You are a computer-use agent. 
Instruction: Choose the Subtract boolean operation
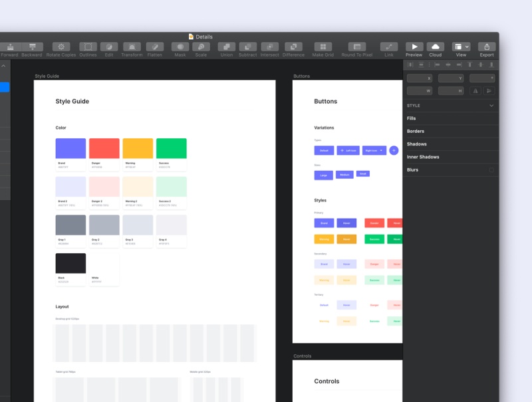point(247,47)
